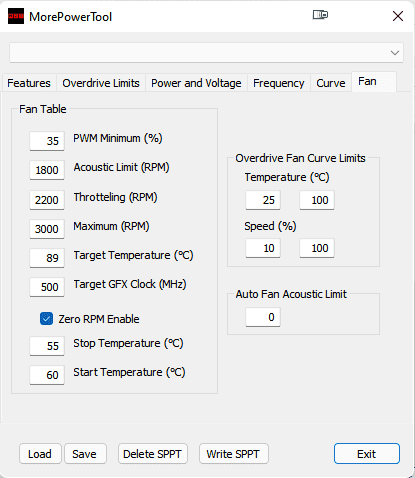Image resolution: width=415 pixels, height=478 pixels.
Task: Open the GPU selection dropdown
Action: pos(206,52)
